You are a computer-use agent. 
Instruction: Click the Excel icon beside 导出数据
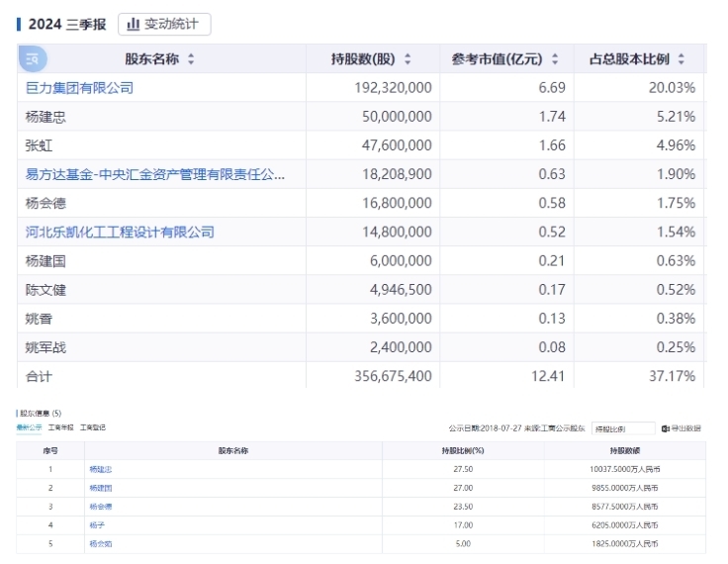(666, 428)
